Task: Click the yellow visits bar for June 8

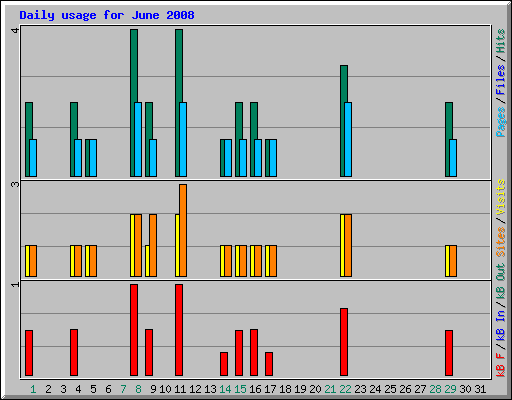Action: tap(132, 245)
